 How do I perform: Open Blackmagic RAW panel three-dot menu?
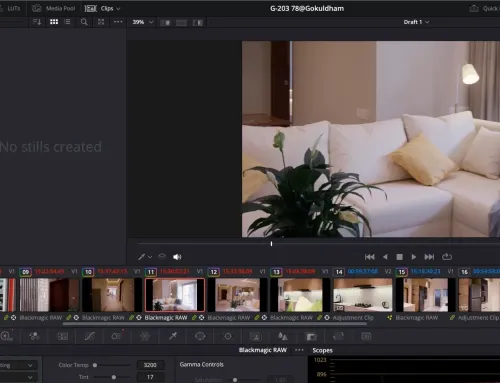pyautogui.click(x=299, y=350)
